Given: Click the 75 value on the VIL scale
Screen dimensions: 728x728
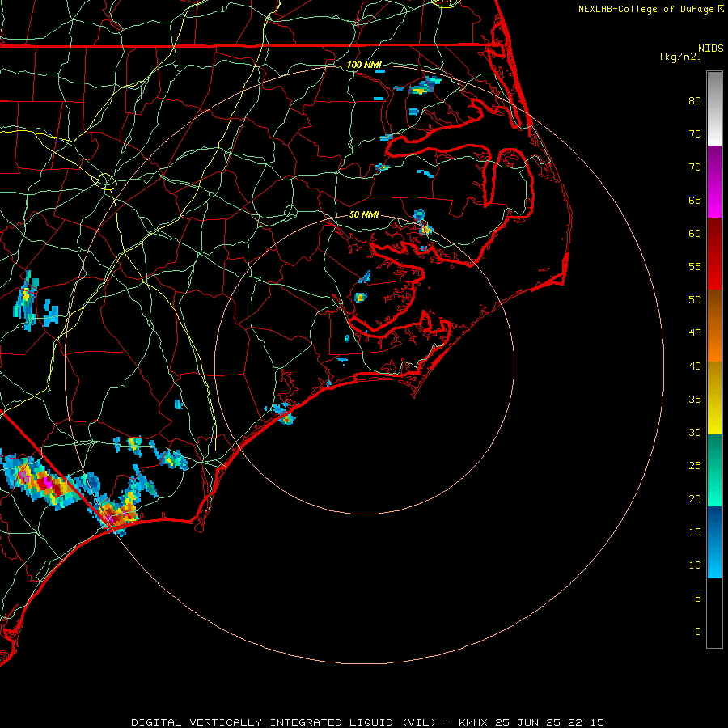Looking at the screenshot, I should [695, 133].
